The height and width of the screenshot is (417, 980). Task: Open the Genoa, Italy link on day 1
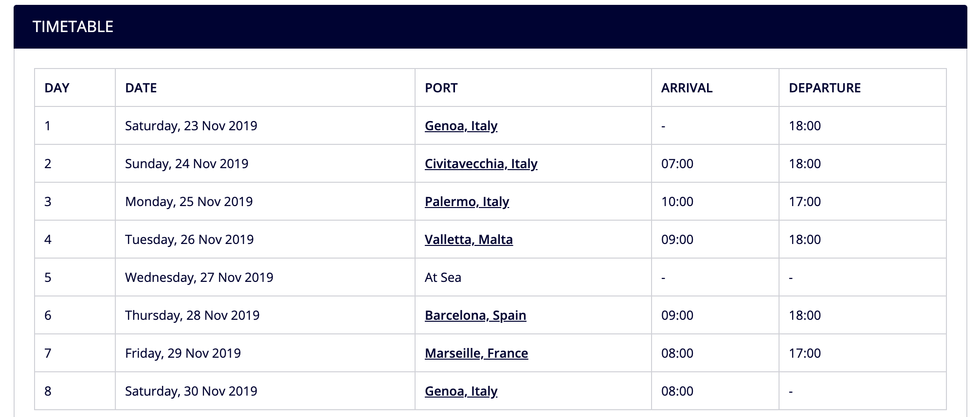461,126
